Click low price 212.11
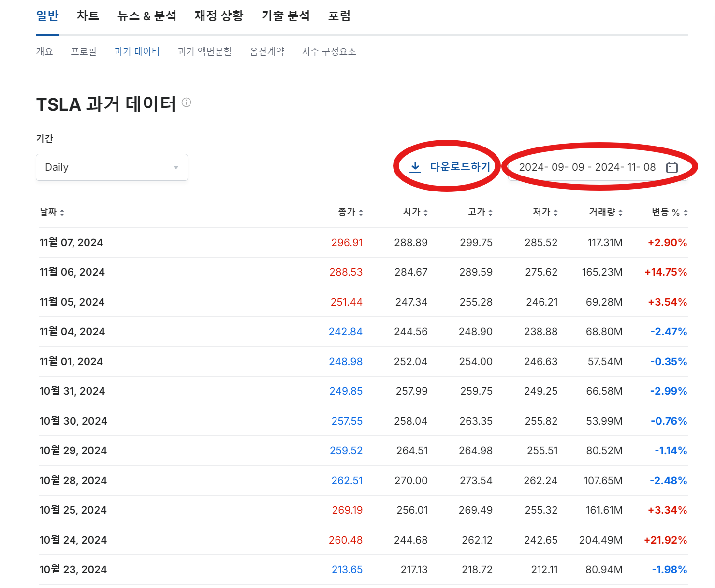 pyautogui.click(x=544, y=570)
